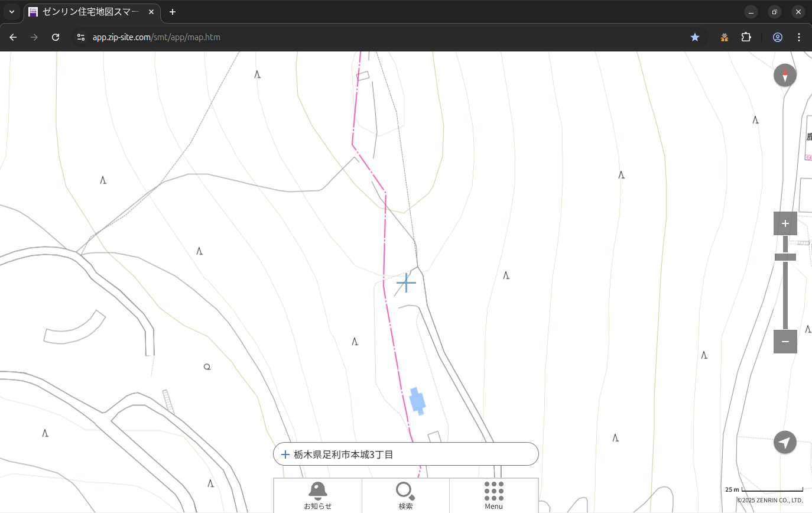Open the Menu grid icon

(x=493, y=495)
